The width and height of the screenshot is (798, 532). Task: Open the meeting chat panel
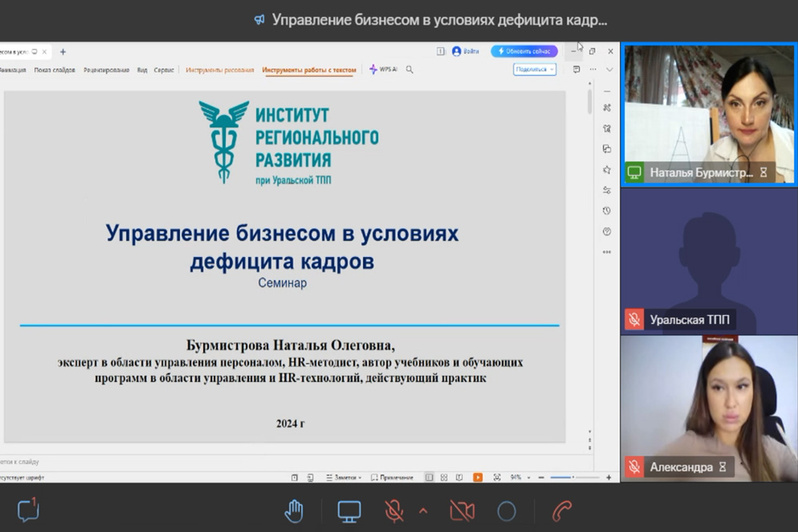click(28, 510)
